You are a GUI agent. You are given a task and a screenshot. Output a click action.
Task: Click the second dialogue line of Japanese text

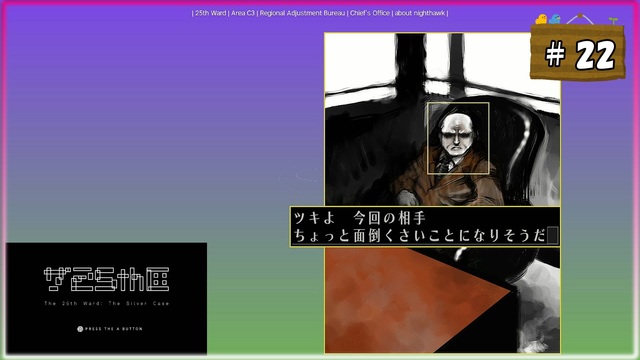click(420, 236)
